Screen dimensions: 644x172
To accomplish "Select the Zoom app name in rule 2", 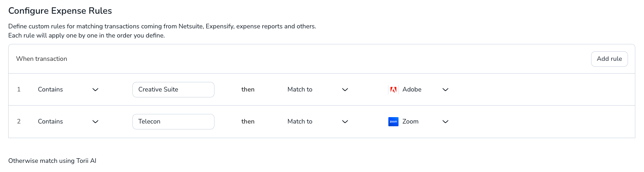I will (x=410, y=122).
